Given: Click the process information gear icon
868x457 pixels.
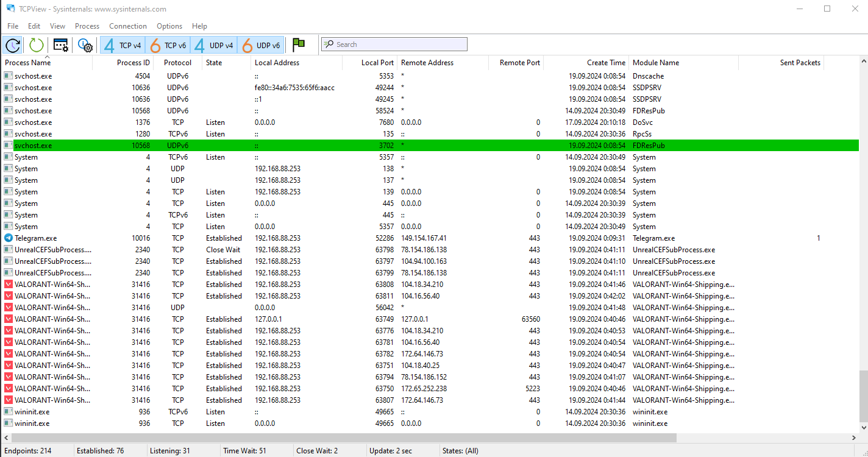Looking at the screenshot, I should (85, 44).
